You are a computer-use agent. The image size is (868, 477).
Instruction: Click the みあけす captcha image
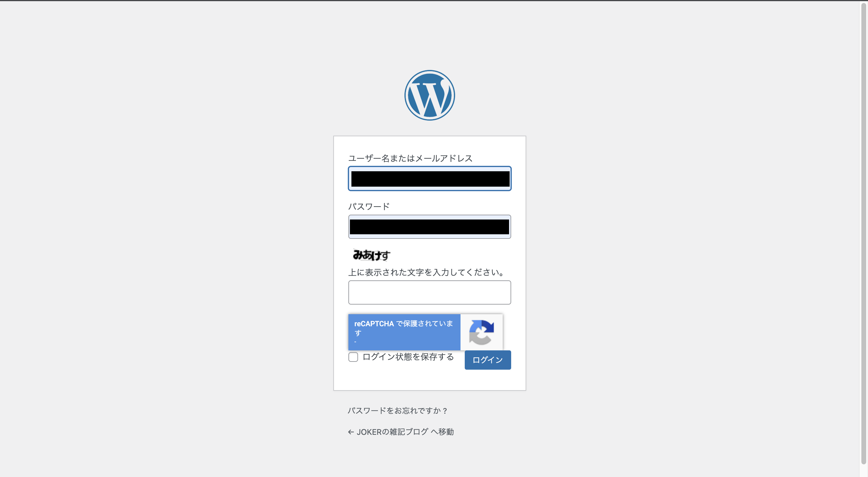pos(371,255)
